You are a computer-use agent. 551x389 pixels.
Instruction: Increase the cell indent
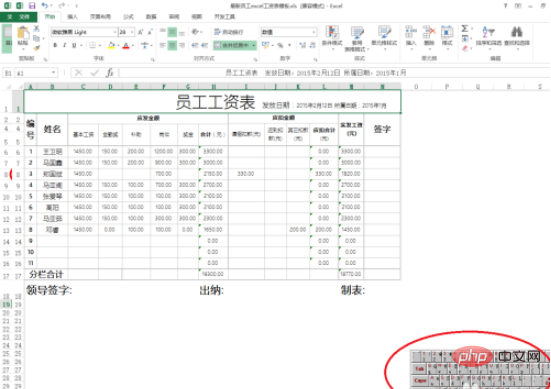pos(205,45)
